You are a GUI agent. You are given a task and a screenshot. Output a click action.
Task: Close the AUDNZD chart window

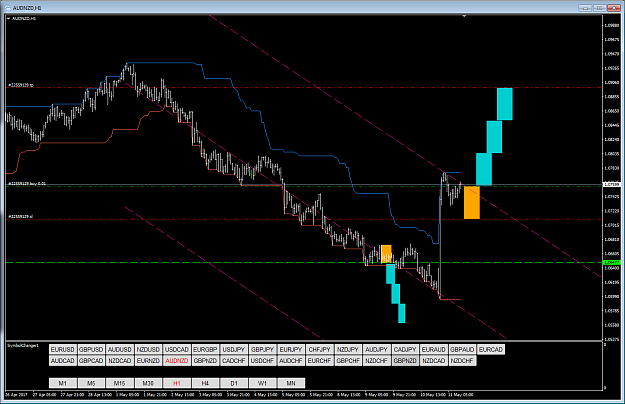tap(614, 8)
